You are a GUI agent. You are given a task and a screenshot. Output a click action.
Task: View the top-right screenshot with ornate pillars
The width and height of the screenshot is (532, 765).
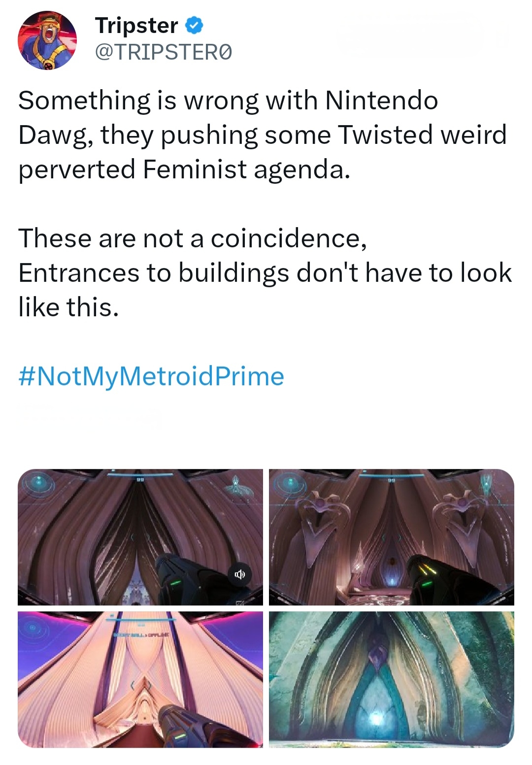tap(392, 537)
